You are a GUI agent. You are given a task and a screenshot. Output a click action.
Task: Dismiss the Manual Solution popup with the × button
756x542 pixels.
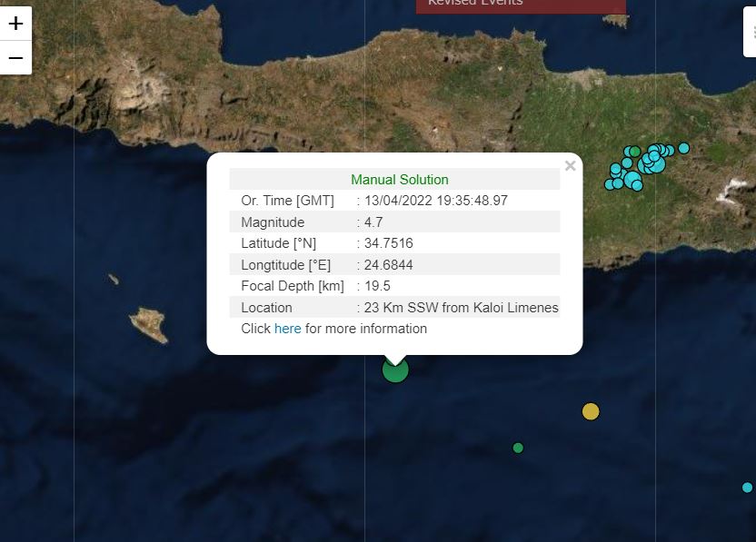click(570, 165)
